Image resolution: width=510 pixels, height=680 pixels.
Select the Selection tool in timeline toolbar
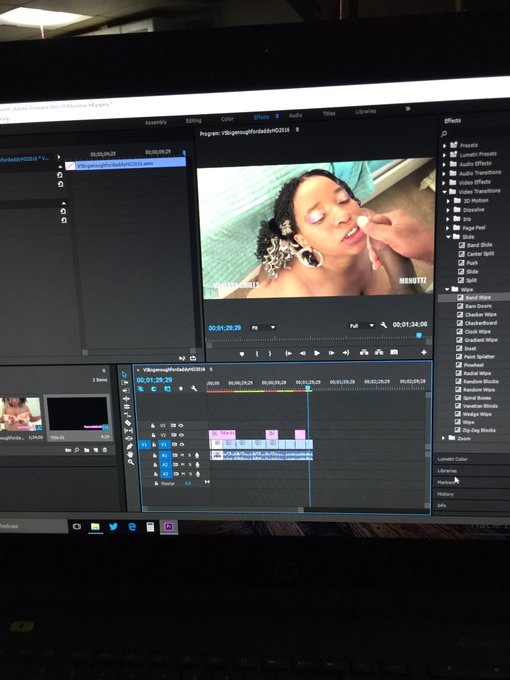coord(124,374)
